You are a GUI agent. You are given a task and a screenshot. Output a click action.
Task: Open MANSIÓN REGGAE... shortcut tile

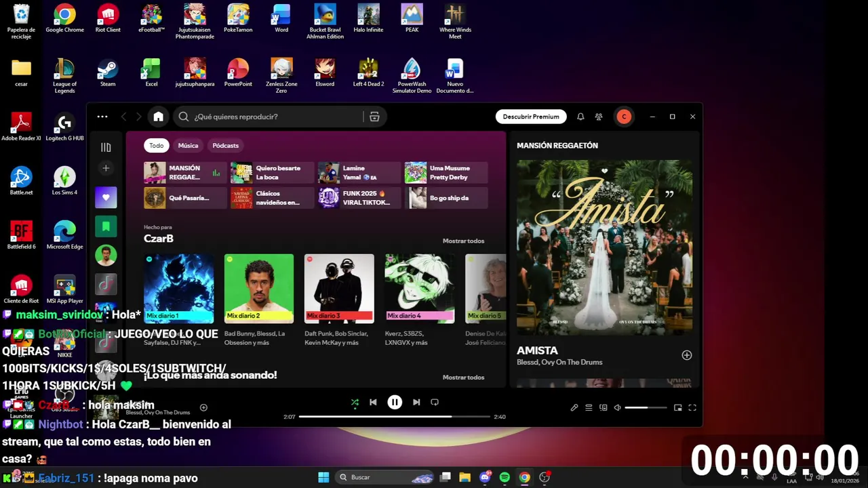point(185,173)
